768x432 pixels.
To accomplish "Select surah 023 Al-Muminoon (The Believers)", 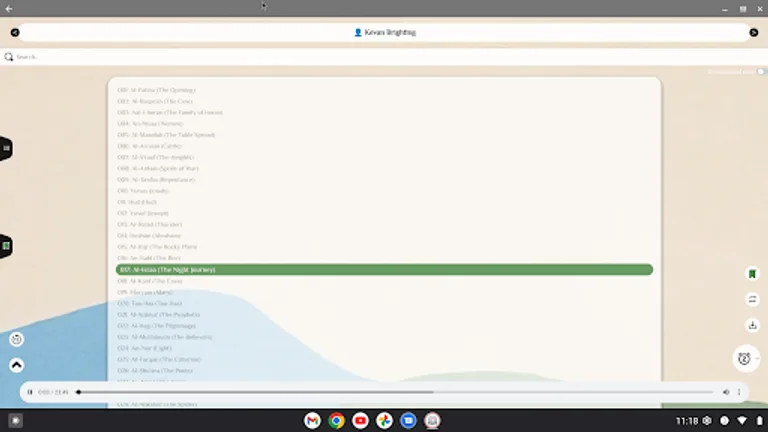I will (165, 337).
